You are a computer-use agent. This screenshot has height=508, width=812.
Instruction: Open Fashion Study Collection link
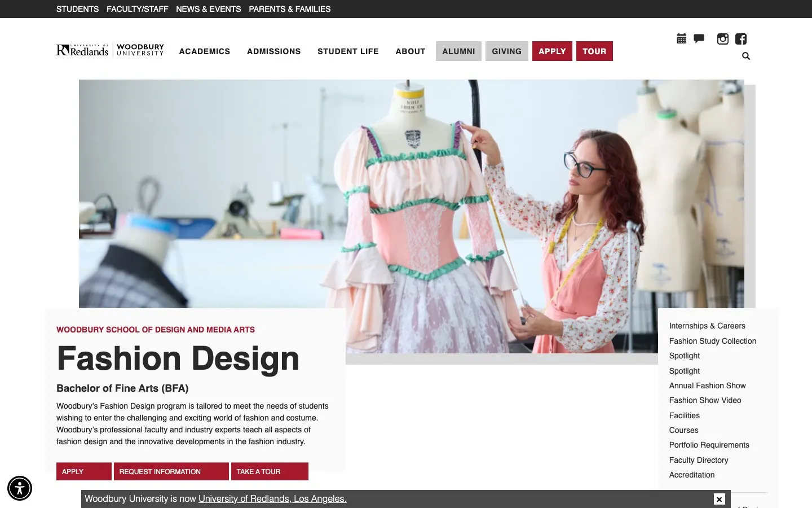713,341
